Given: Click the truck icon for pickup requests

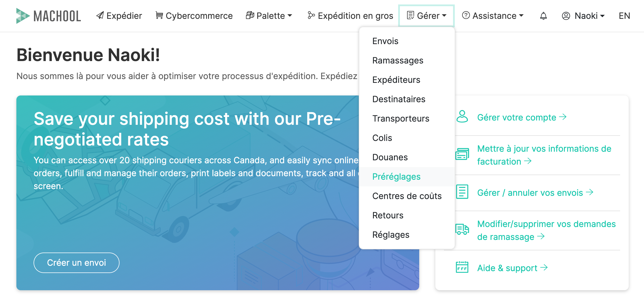Looking at the screenshot, I should click(462, 229).
